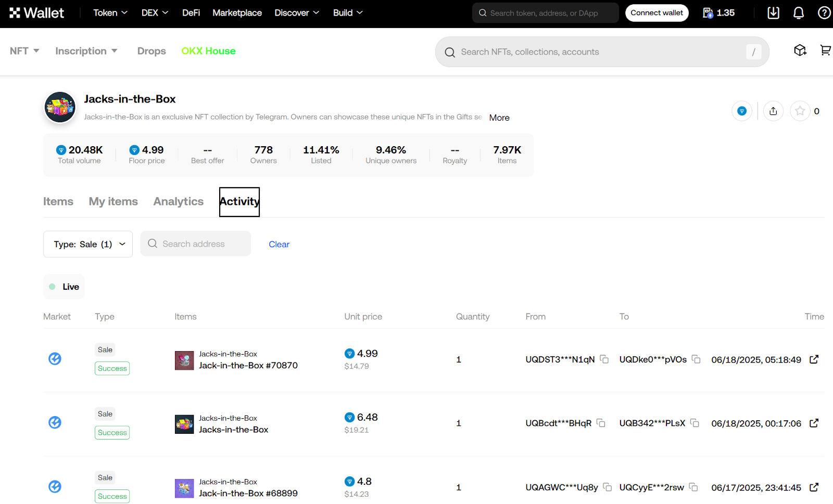The image size is (833, 504).
Task: Click market icon in 6.48 sale row
Action: click(55, 422)
